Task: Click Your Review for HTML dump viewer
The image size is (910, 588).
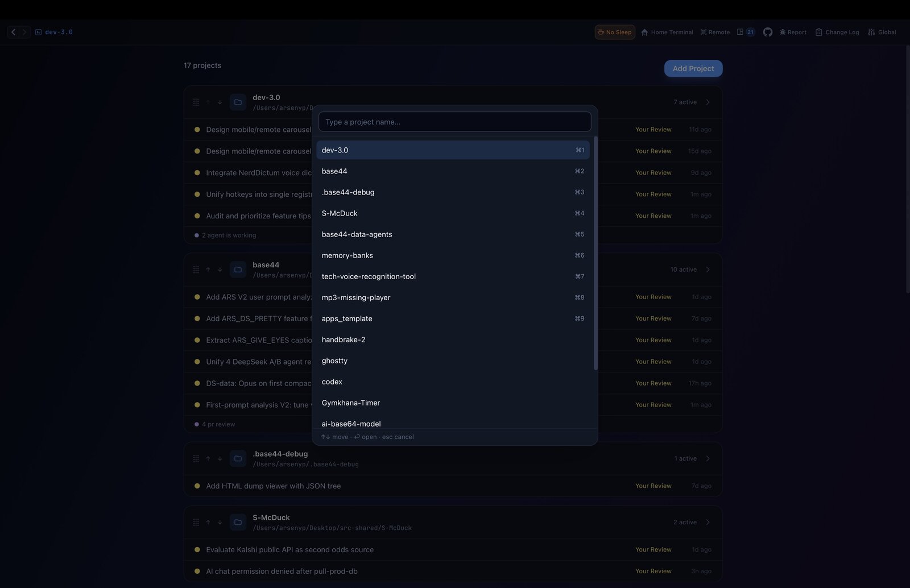Action: [x=653, y=486]
